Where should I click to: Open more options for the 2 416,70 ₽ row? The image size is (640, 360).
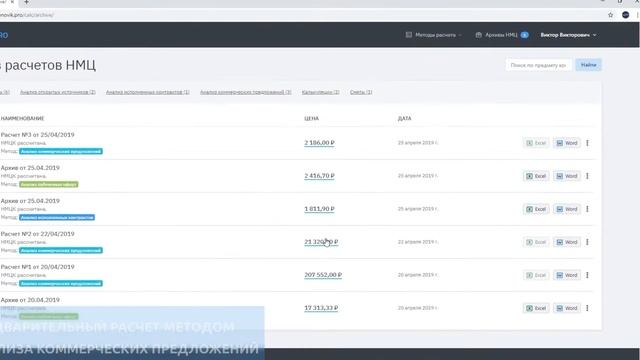(587, 176)
